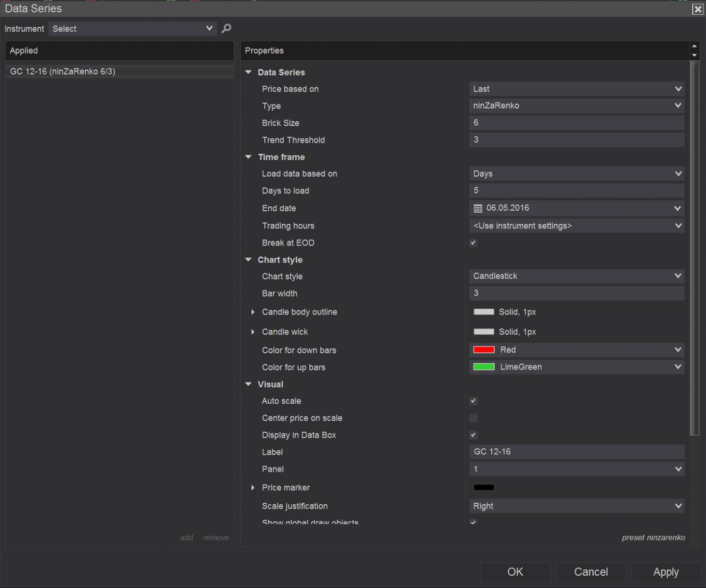Uncheck Display in Data Box
The height and width of the screenshot is (588, 706).
click(x=473, y=435)
